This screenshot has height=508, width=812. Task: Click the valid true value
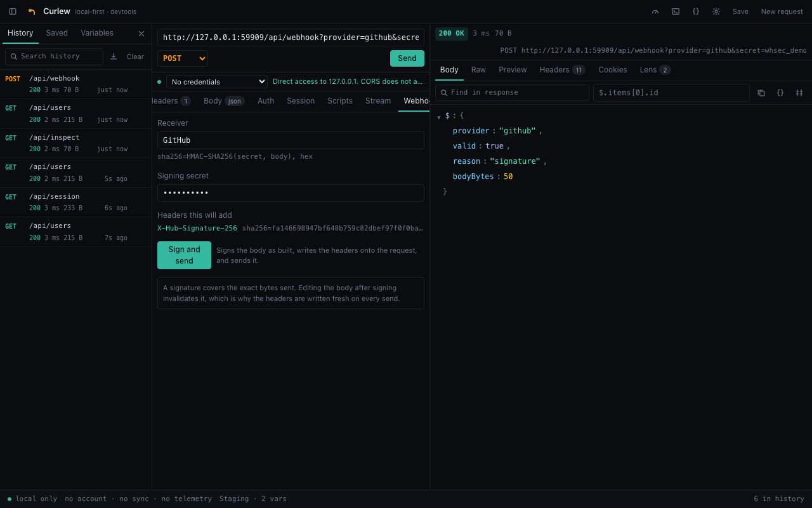coord(494,146)
